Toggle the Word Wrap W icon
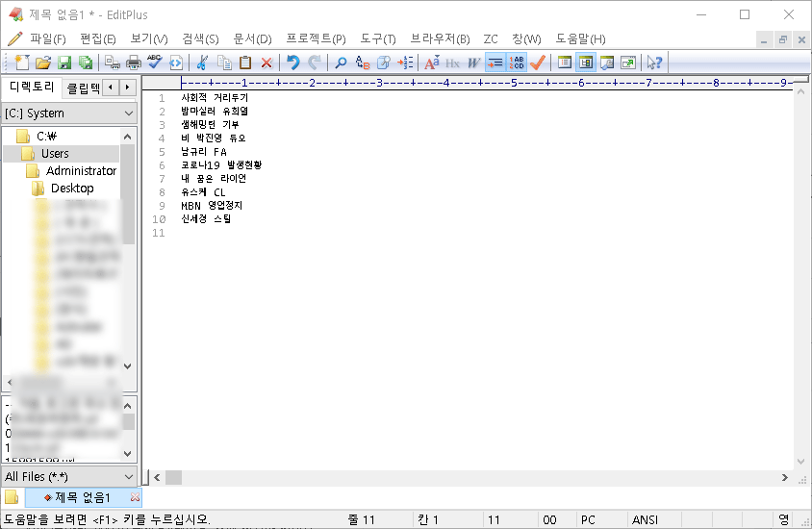The width and height of the screenshot is (812, 529). [473, 63]
